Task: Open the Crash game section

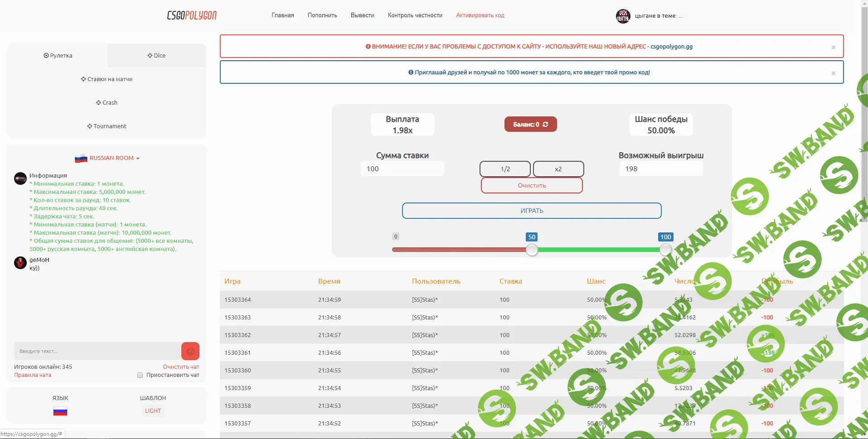Action: pos(107,103)
